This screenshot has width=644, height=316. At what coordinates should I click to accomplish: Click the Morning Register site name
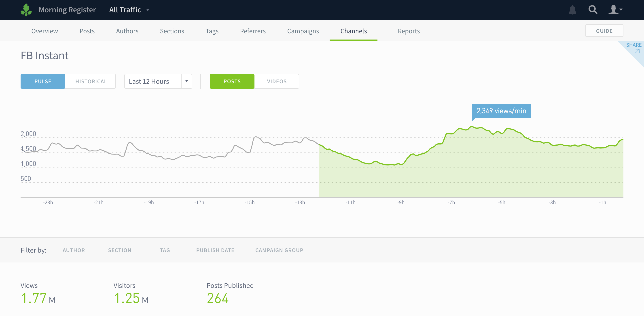tap(67, 10)
